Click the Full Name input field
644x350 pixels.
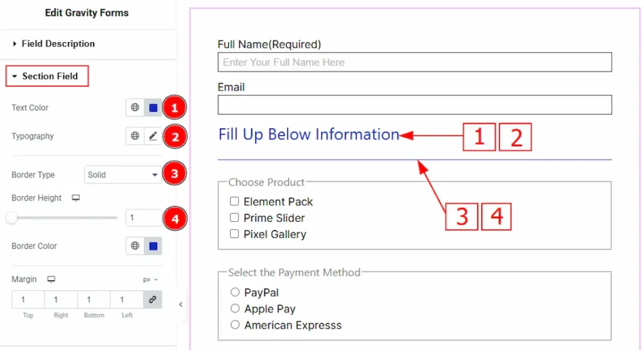point(414,62)
